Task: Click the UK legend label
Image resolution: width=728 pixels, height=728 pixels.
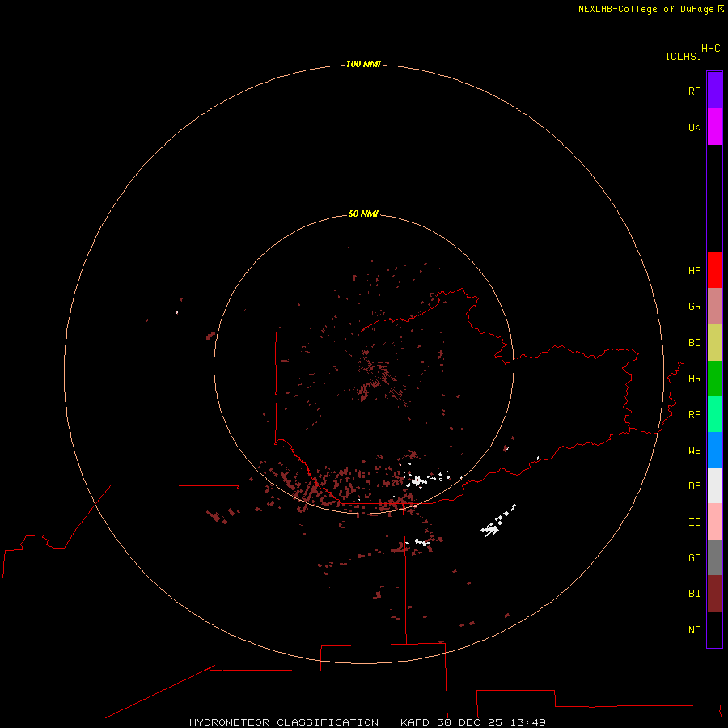Action: pos(694,127)
